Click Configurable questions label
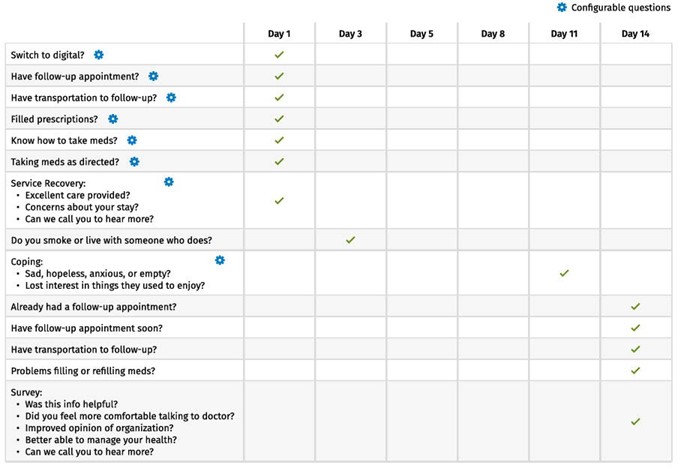678x468 pixels. coord(621,8)
